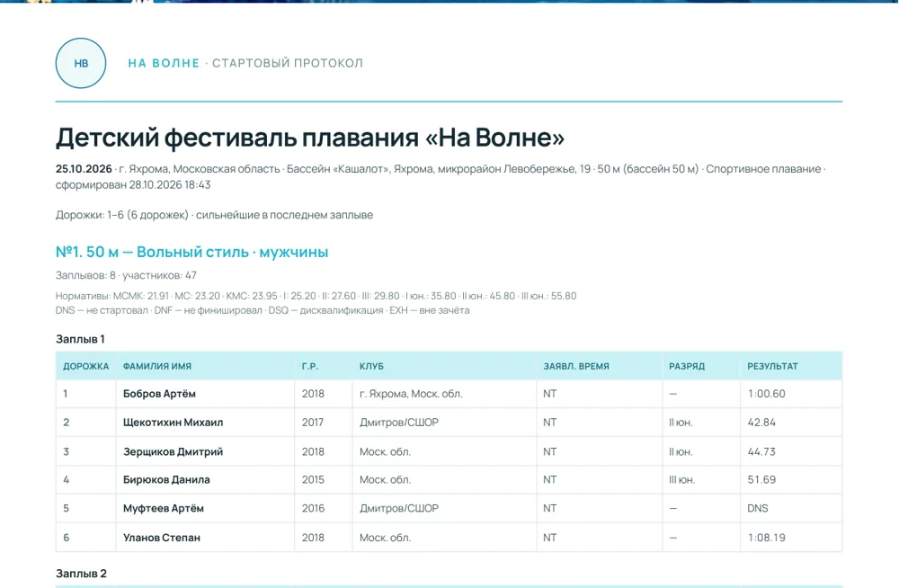Open event heading №1. 50 м — Вольный стиль · мужчины

point(192,252)
